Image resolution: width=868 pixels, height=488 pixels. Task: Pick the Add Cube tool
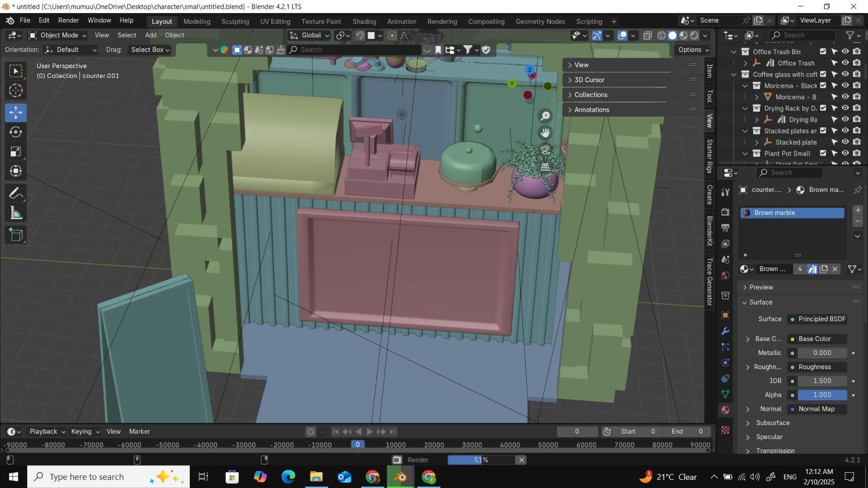click(x=16, y=235)
